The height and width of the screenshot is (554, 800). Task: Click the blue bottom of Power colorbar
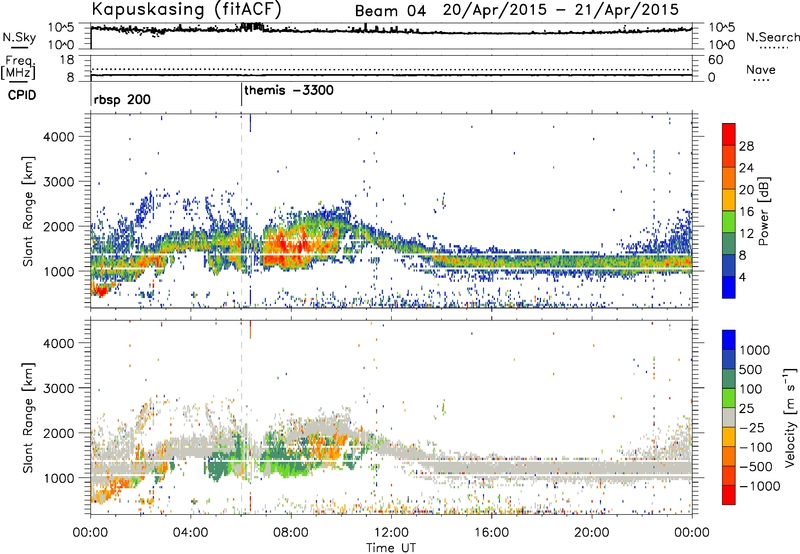coord(729,289)
